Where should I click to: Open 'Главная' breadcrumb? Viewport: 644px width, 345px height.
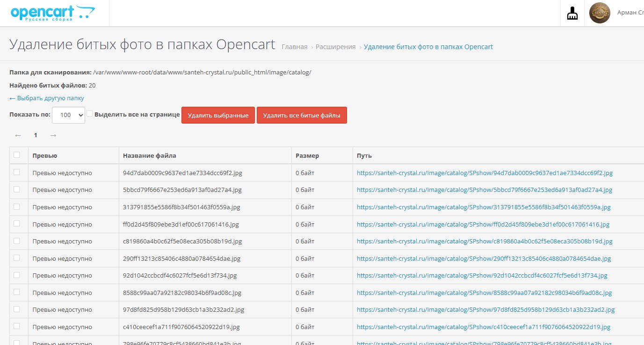[295, 47]
